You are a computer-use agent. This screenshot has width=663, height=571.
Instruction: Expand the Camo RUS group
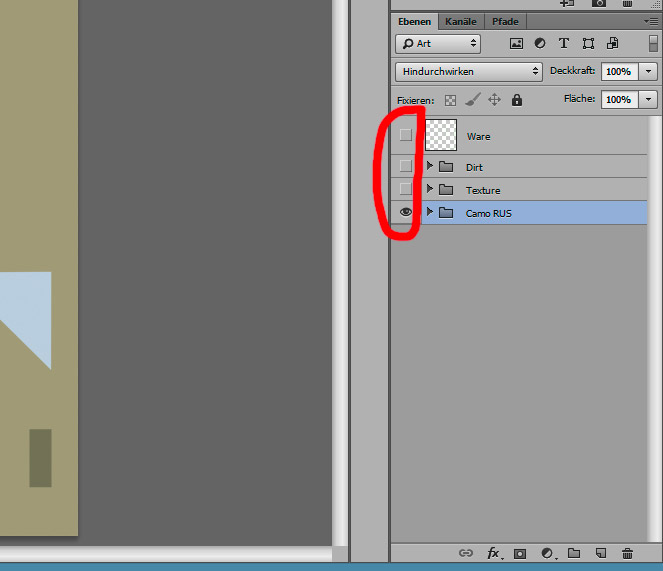pyautogui.click(x=430, y=212)
